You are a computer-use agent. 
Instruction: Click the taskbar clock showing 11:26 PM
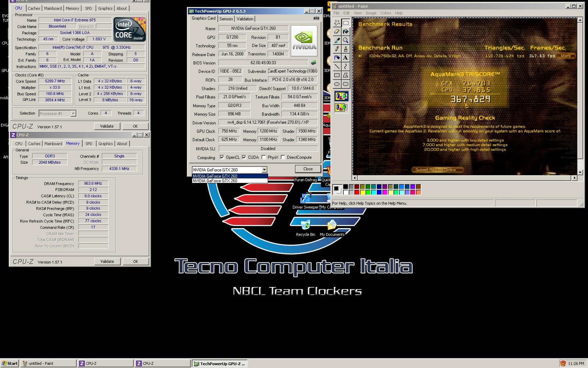pyautogui.click(x=576, y=363)
